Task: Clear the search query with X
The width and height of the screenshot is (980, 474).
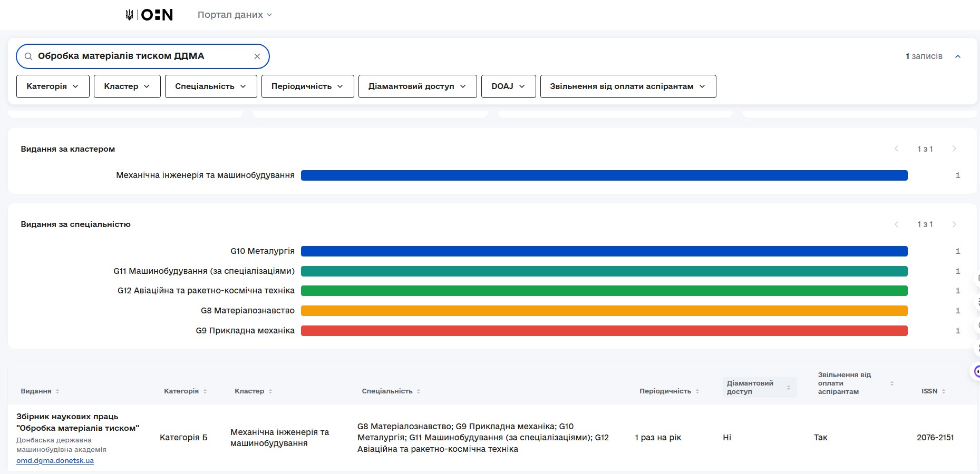Action: pos(257,56)
